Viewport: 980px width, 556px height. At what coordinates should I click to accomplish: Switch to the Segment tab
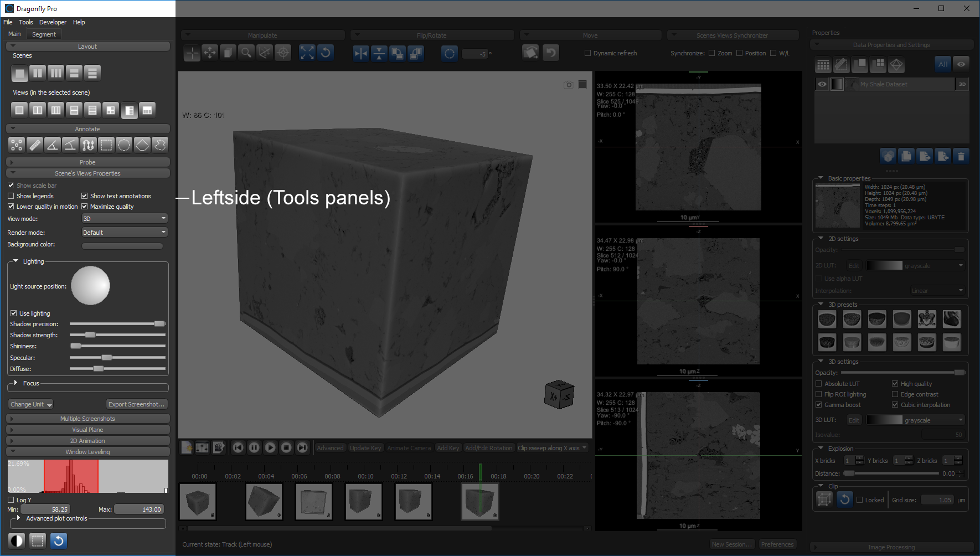click(44, 34)
